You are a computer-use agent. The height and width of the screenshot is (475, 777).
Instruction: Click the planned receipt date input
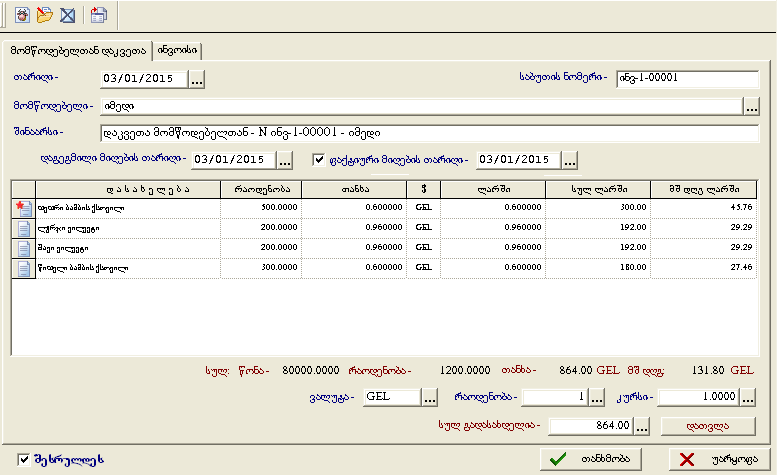click(x=233, y=160)
